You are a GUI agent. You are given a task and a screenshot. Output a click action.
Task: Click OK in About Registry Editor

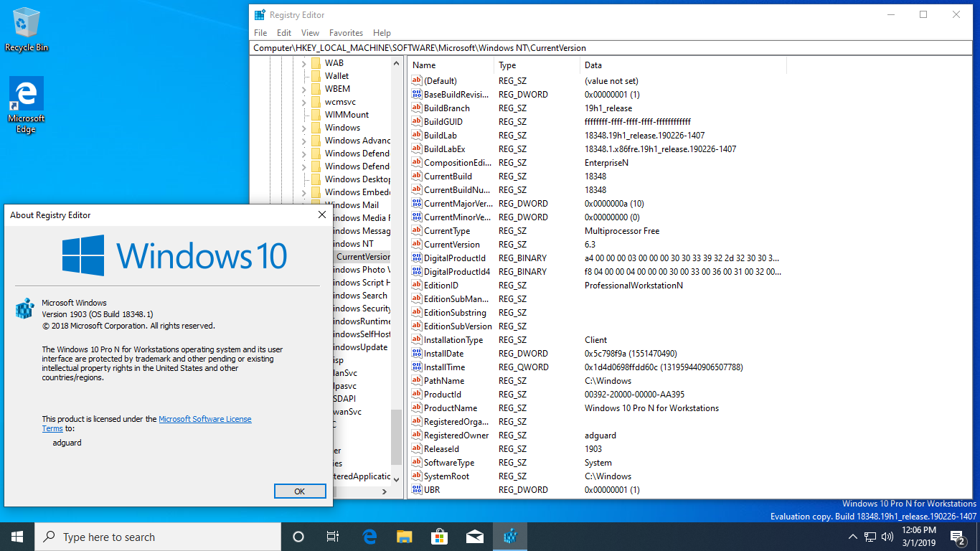[300, 491]
